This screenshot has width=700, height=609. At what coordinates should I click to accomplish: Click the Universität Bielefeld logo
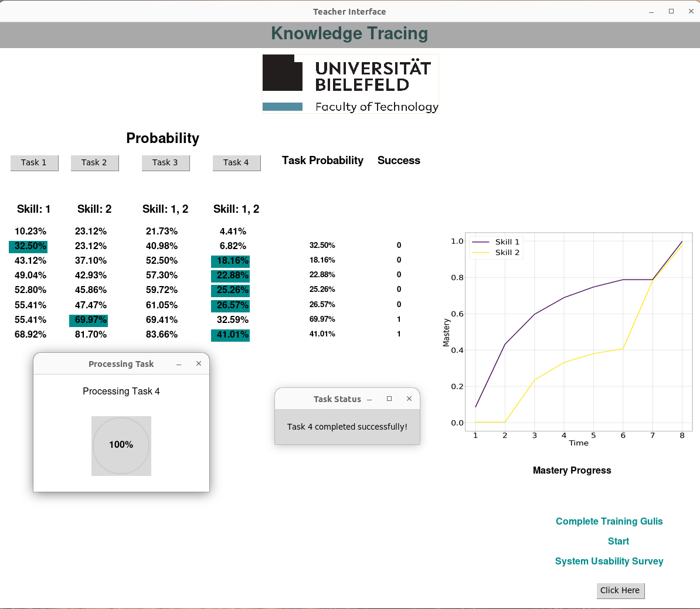(350, 84)
